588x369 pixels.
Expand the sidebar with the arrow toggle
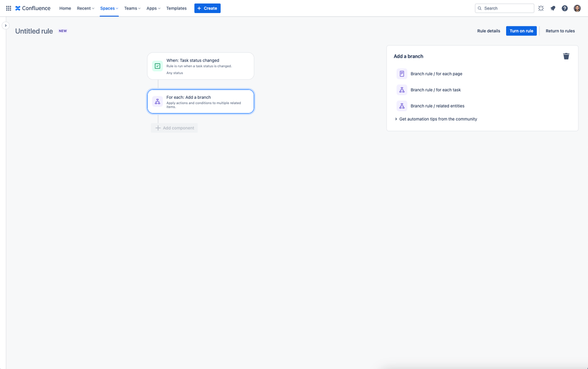click(6, 25)
